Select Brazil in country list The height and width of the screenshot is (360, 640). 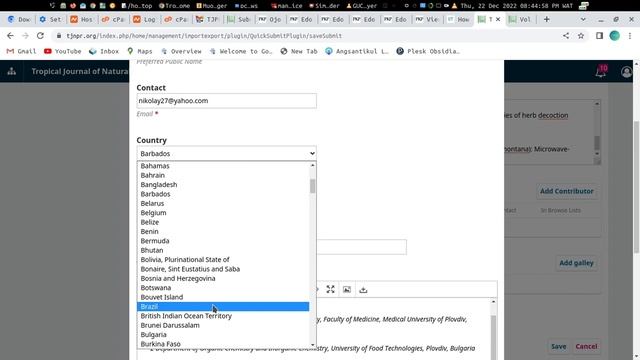click(x=223, y=307)
